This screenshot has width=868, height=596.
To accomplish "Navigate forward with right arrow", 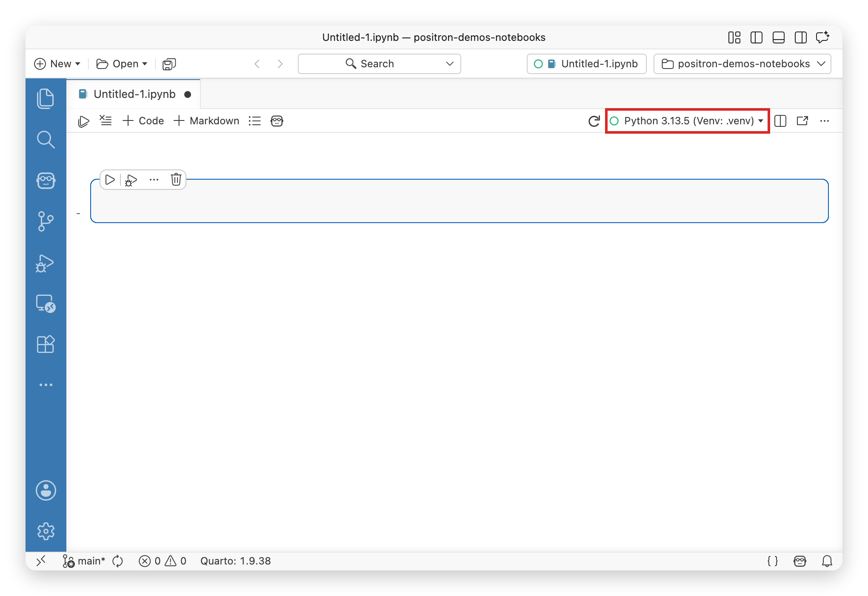I will [x=280, y=64].
